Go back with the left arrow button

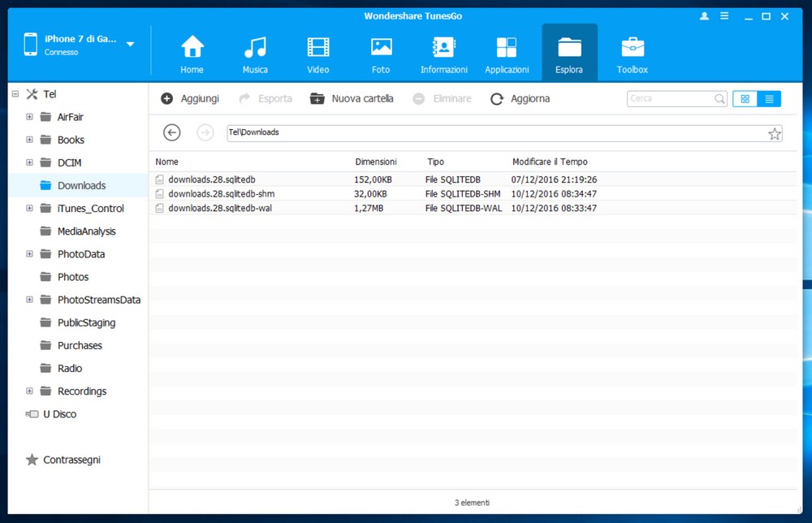click(x=172, y=132)
